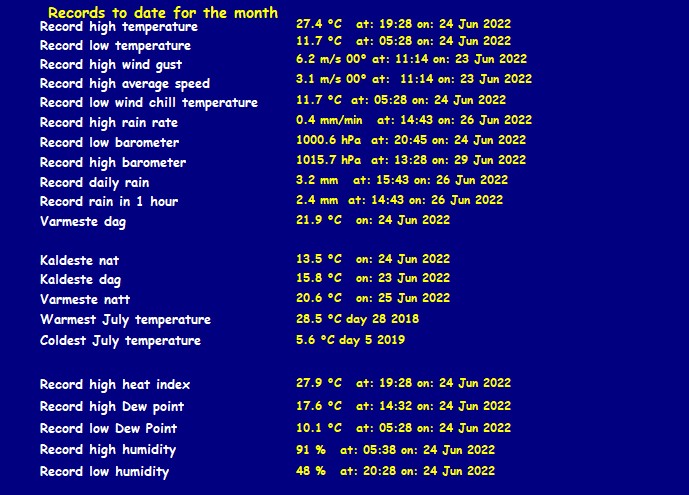This screenshot has height=495, width=689.
Task: Click the 'Record rain in 1 hour' label
Action: 109,201
